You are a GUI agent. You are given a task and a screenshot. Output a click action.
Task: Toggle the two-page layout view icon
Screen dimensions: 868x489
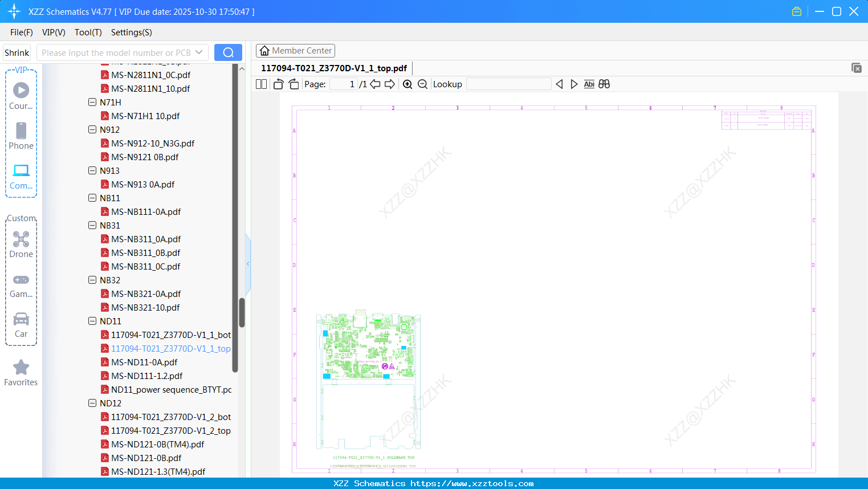[261, 84]
